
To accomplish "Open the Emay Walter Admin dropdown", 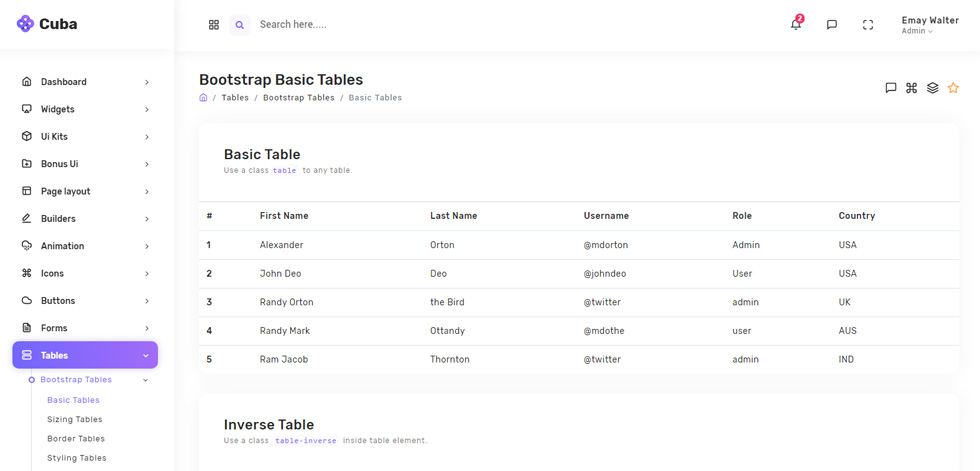I will tap(930, 25).
